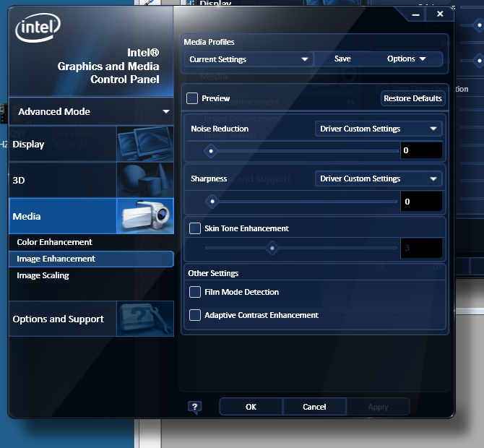Open Sharpness Driver Custom Settings dropdown
484x448 pixels.
[379, 178]
